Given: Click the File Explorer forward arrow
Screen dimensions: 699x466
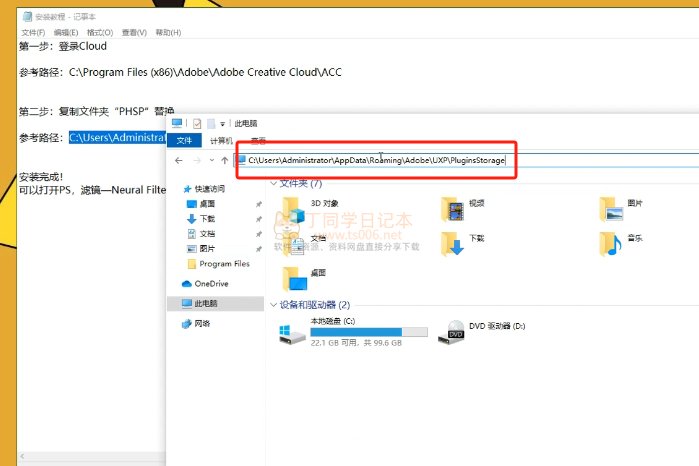Looking at the screenshot, I should pos(197,160).
